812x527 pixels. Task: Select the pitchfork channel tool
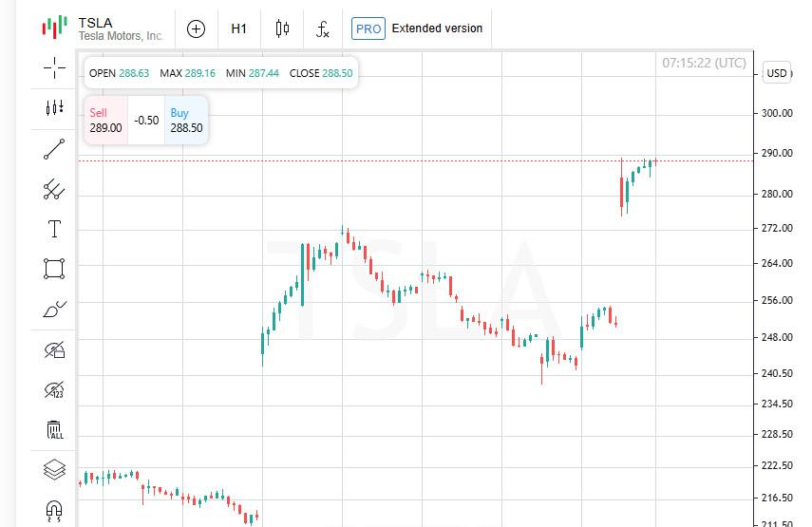click(x=54, y=189)
